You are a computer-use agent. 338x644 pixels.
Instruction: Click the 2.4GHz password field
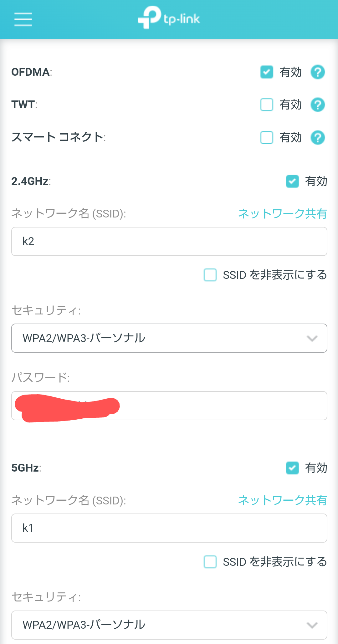click(219, 406)
